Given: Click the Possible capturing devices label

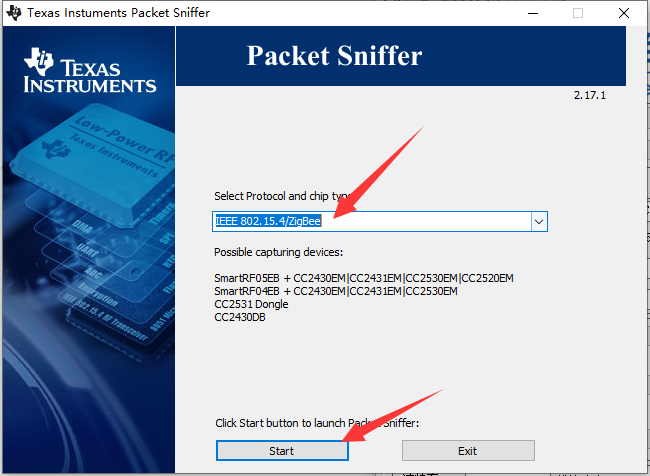Looking at the screenshot, I should (x=278, y=252).
